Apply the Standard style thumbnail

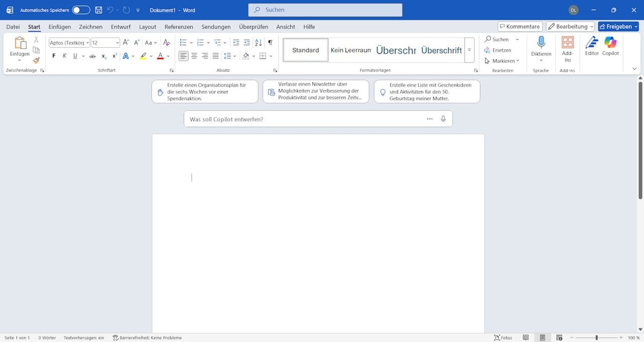pyautogui.click(x=305, y=50)
